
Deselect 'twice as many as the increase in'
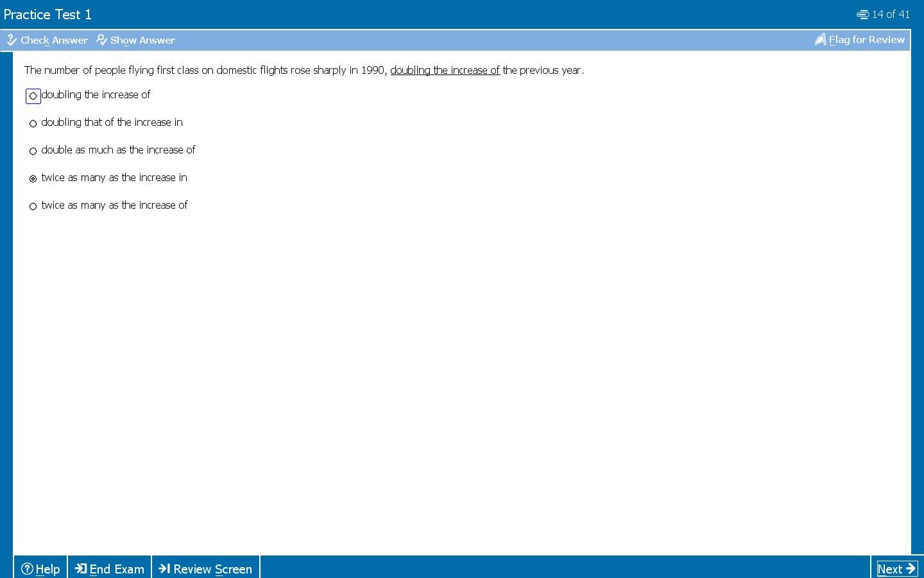(33, 178)
